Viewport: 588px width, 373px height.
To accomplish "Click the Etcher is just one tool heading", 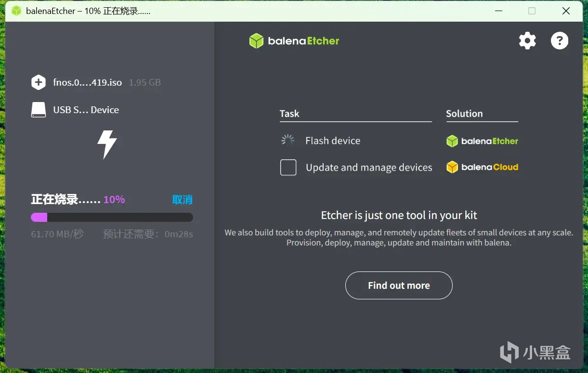I will (399, 215).
